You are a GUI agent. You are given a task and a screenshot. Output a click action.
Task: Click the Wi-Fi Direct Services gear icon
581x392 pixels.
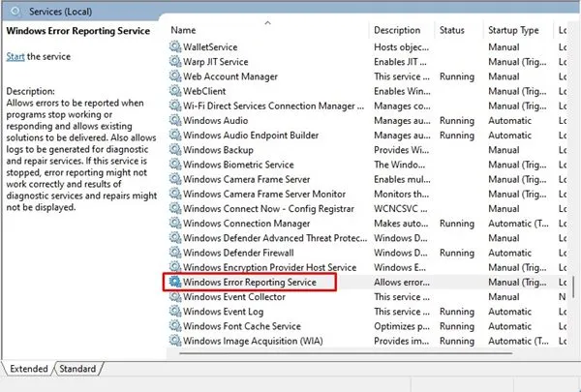(175, 106)
